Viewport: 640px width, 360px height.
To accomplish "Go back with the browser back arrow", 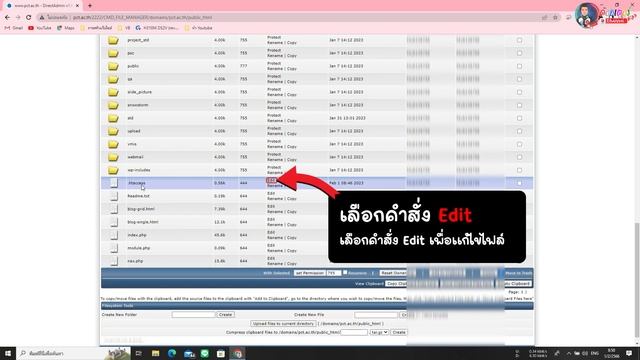I will [x=7, y=18].
